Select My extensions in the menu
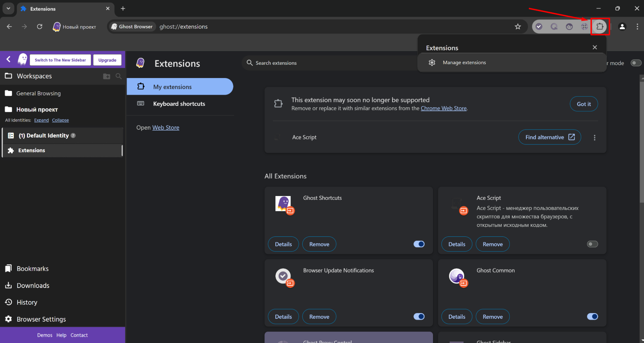Screen dimensions: 644x343 click(x=180, y=86)
